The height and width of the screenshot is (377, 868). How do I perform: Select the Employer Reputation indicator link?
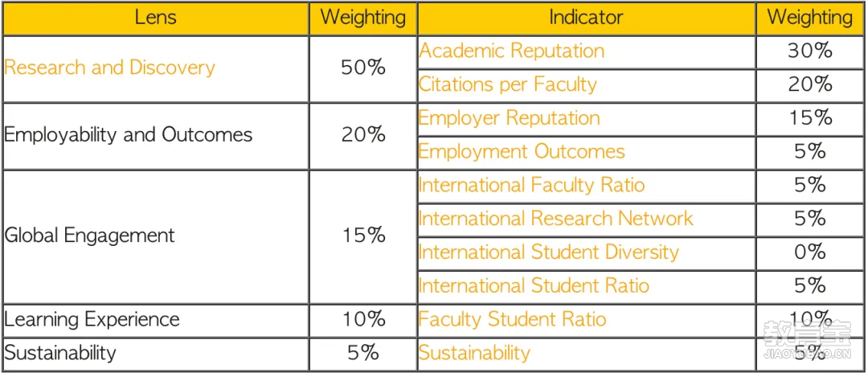point(510,118)
